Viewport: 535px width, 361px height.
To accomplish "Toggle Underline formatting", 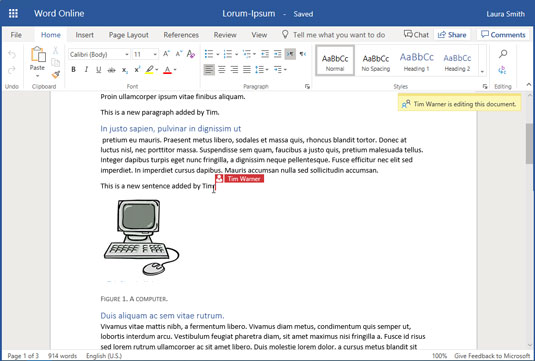I will click(99, 70).
